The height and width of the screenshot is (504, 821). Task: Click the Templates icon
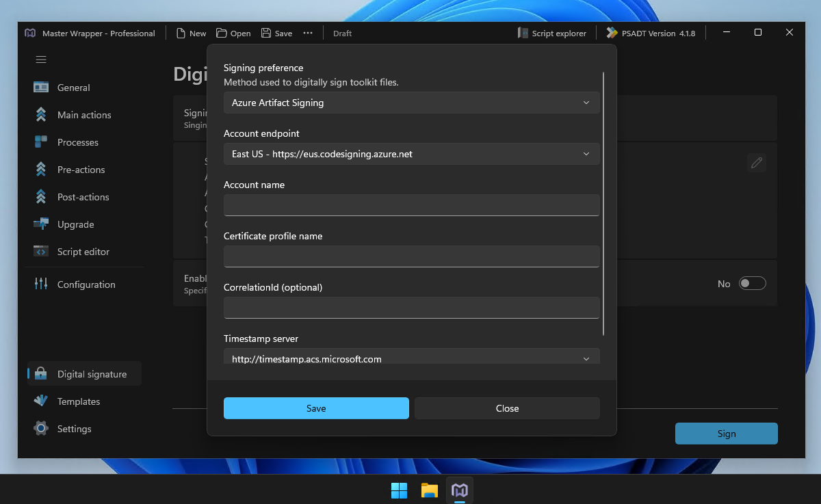[x=41, y=401]
